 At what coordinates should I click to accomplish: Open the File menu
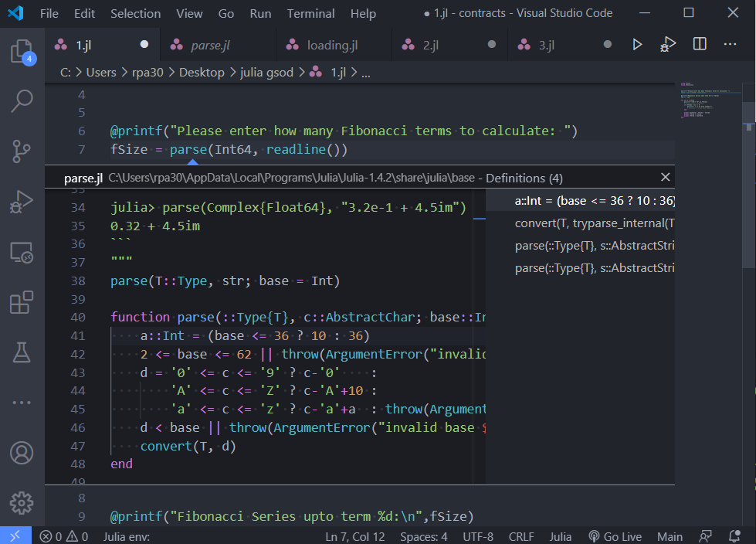[49, 13]
